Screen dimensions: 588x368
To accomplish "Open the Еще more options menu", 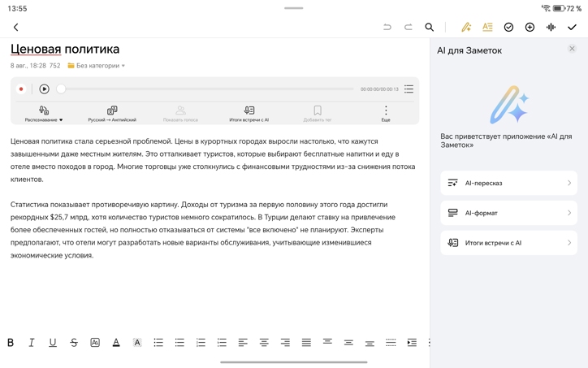I will (386, 114).
